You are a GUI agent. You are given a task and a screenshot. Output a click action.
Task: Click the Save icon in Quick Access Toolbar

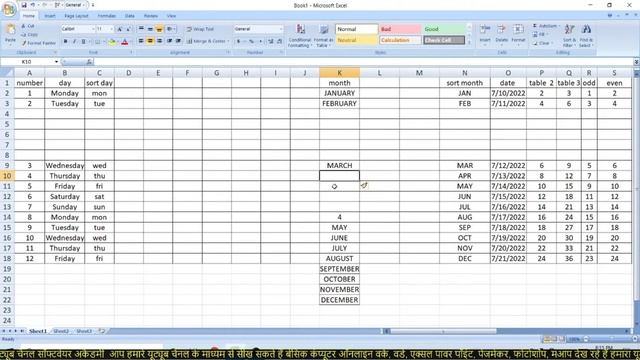(x=24, y=5)
